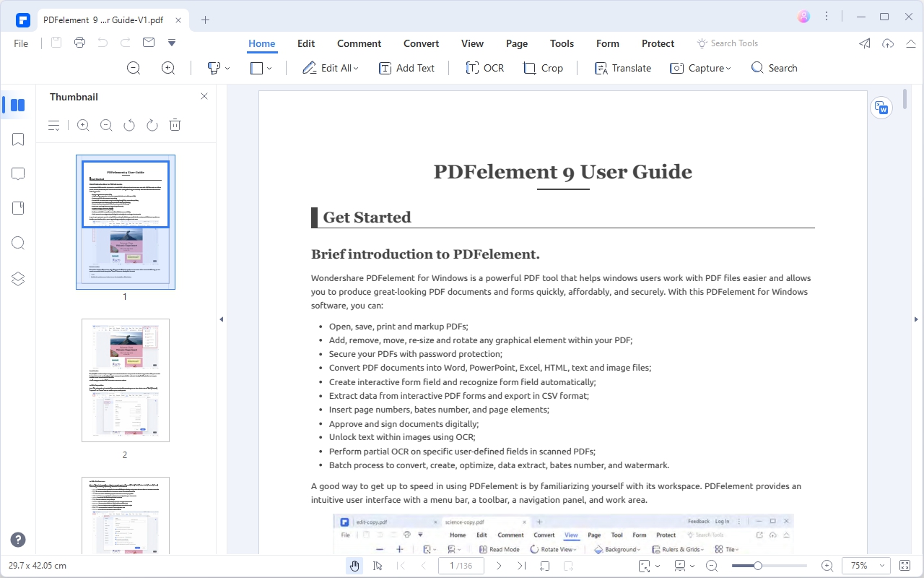Shrink thumbnails with zoom-out icon
Screen dimensions: 924x578
pyautogui.click(x=106, y=125)
